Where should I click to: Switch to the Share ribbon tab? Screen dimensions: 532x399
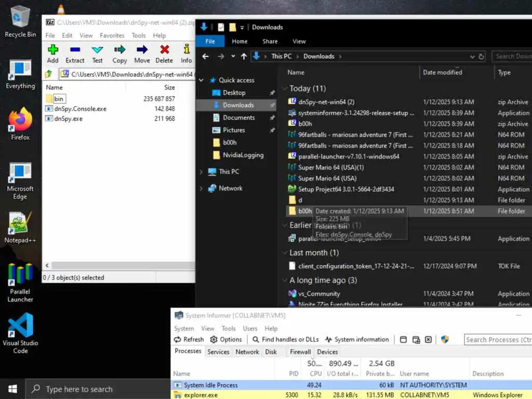click(x=270, y=41)
